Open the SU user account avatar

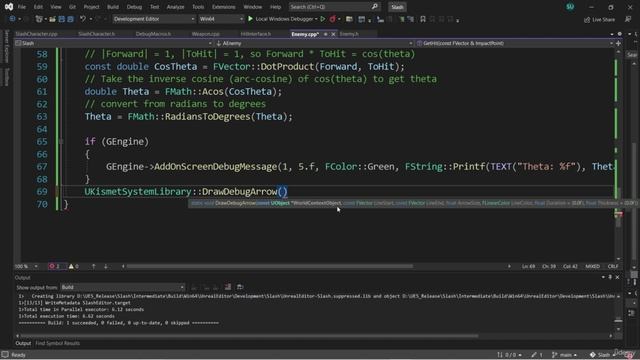tap(570, 7)
